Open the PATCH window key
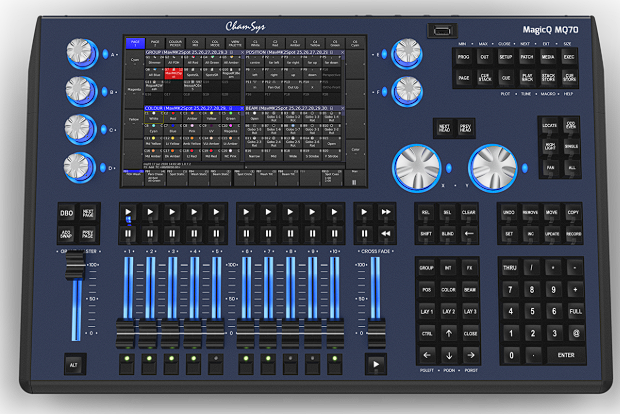620x414 pixels. pyautogui.click(x=527, y=57)
